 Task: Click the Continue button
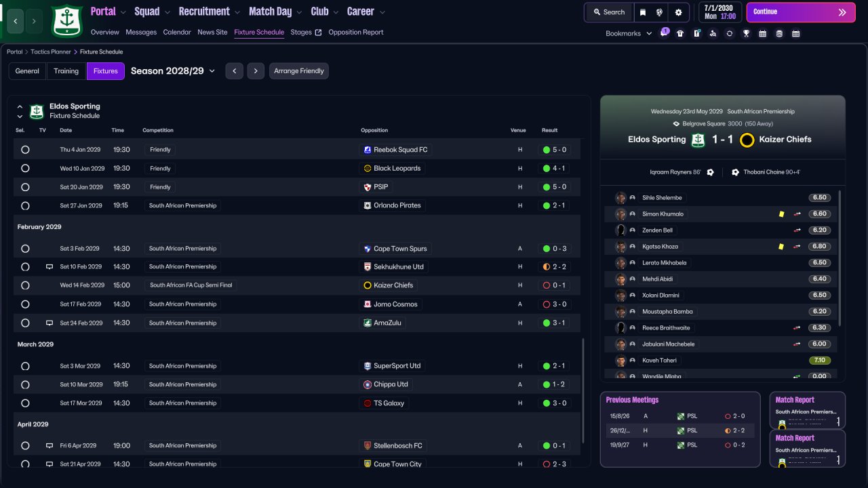click(x=801, y=12)
